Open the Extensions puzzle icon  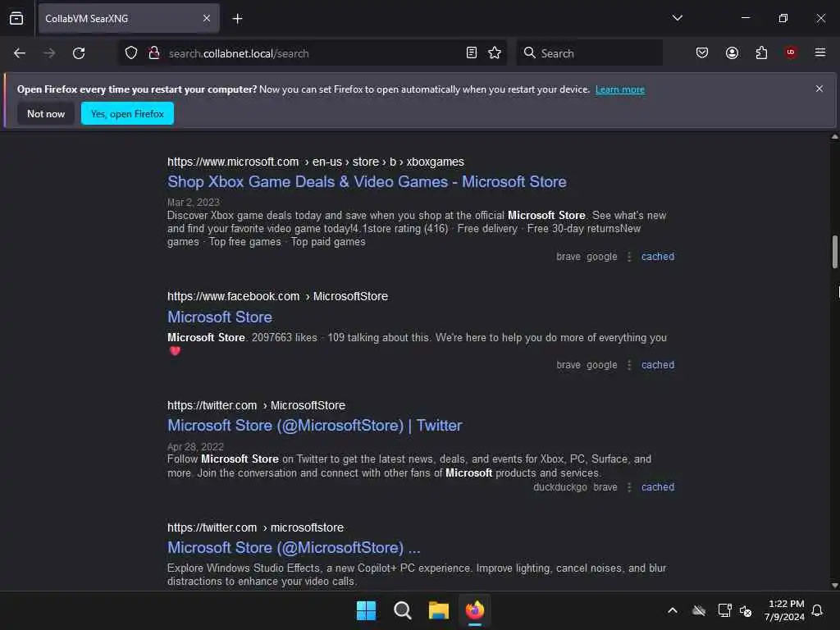tap(761, 53)
